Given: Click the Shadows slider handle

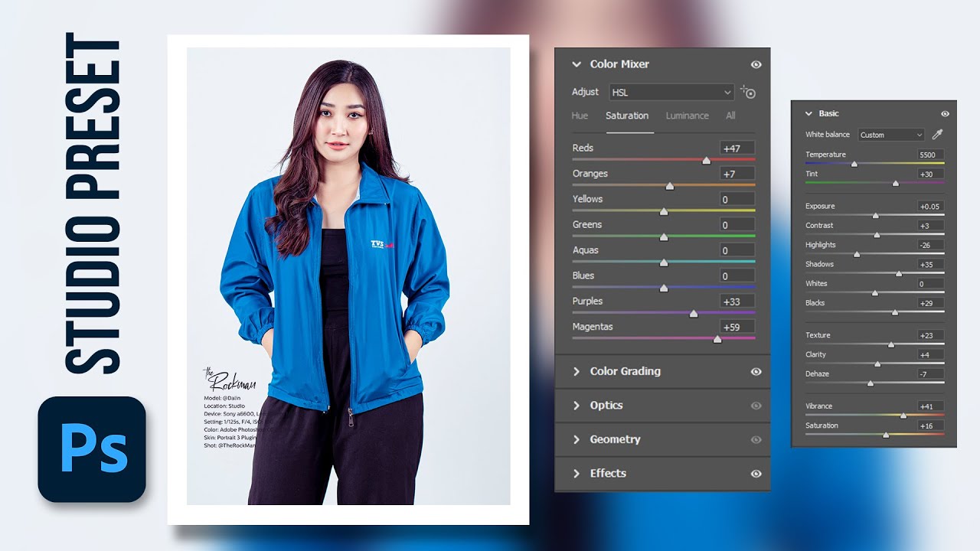Looking at the screenshot, I should [899, 273].
